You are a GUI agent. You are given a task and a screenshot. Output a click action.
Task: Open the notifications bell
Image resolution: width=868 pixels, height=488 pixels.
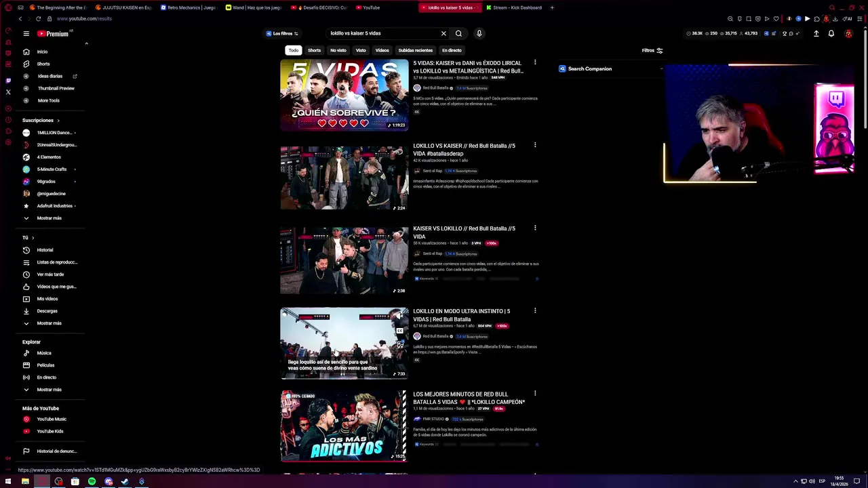[x=831, y=33]
